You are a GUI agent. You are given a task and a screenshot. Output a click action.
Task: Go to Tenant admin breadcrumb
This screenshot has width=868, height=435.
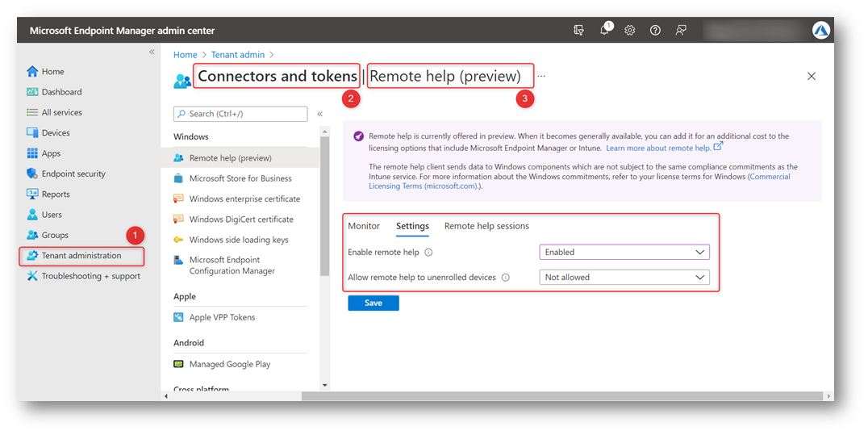pyautogui.click(x=238, y=55)
